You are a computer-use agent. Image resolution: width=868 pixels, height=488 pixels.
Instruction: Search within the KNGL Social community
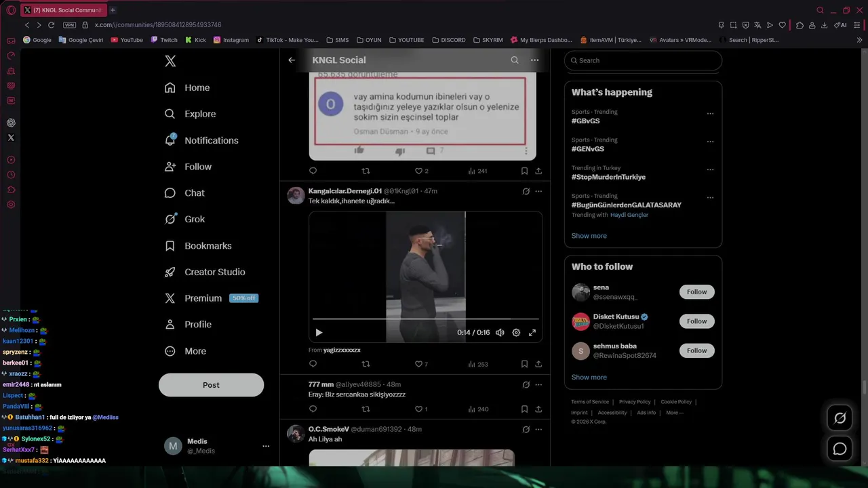515,60
